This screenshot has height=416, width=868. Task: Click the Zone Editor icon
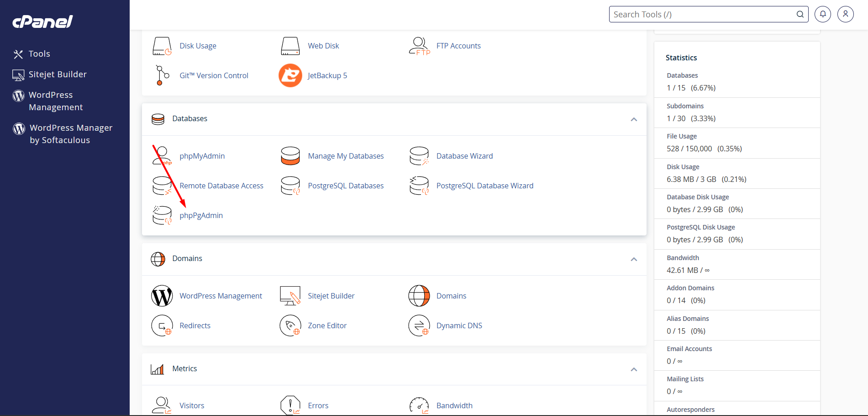click(x=290, y=325)
